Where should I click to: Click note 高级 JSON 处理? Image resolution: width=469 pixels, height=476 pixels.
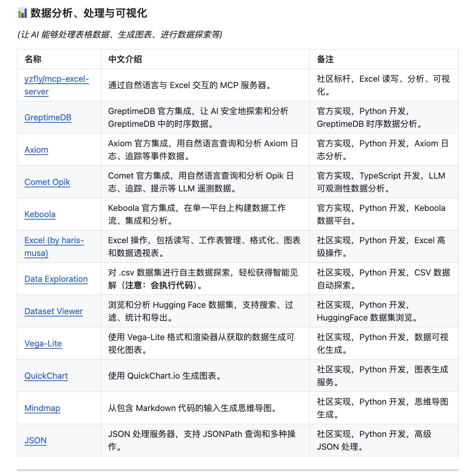(374, 440)
